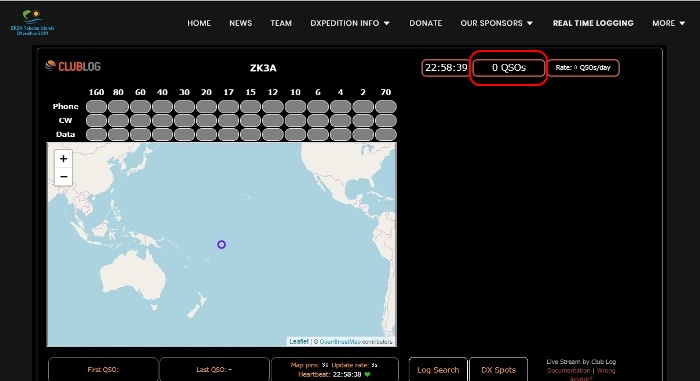Screen dimensions: 700x381
Task: Zoom in on the map
Action: pos(63,159)
